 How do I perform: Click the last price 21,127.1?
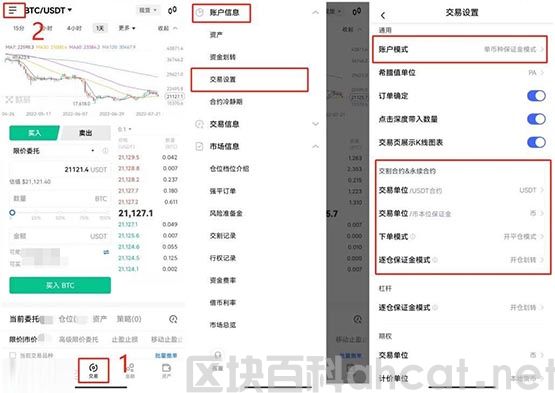point(136,213)
